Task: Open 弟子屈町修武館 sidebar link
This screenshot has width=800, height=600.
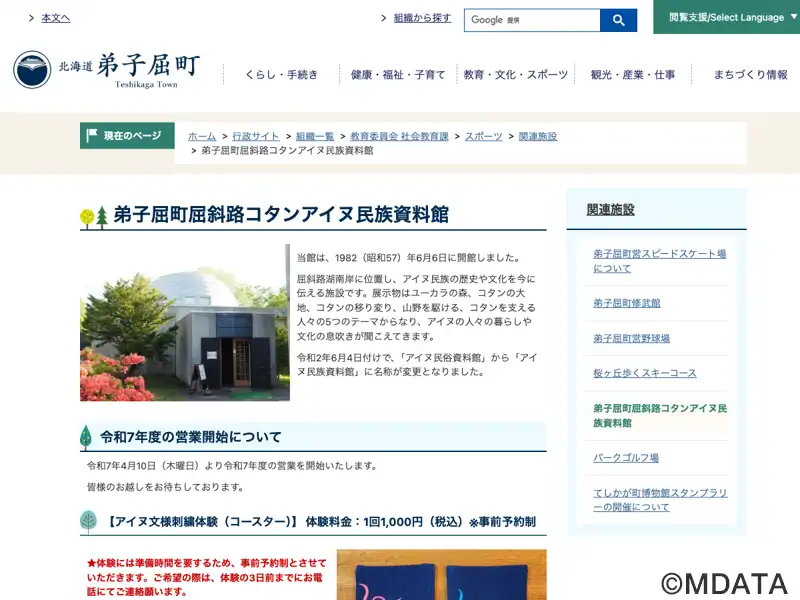Action: point(627,303)
